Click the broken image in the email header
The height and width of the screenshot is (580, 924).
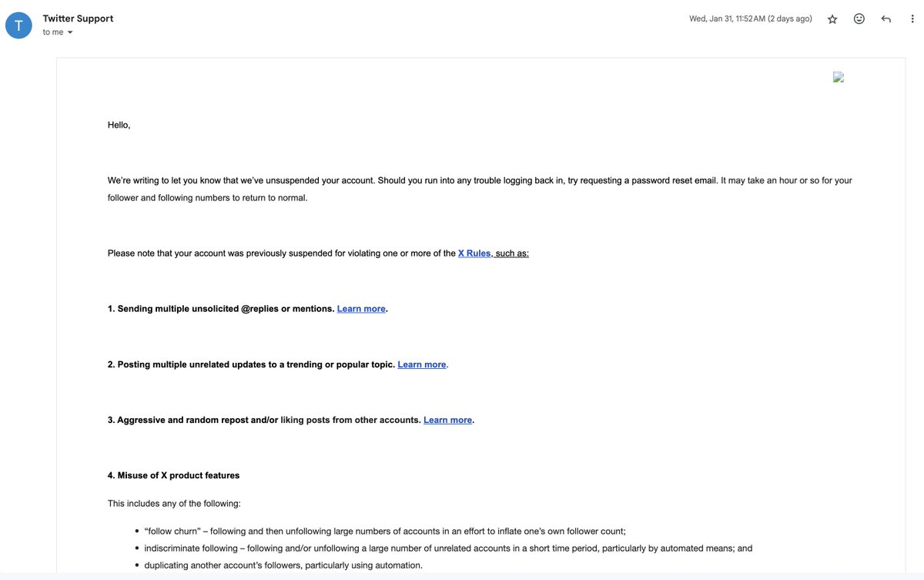pyautogui.click(x=839, y=77)
